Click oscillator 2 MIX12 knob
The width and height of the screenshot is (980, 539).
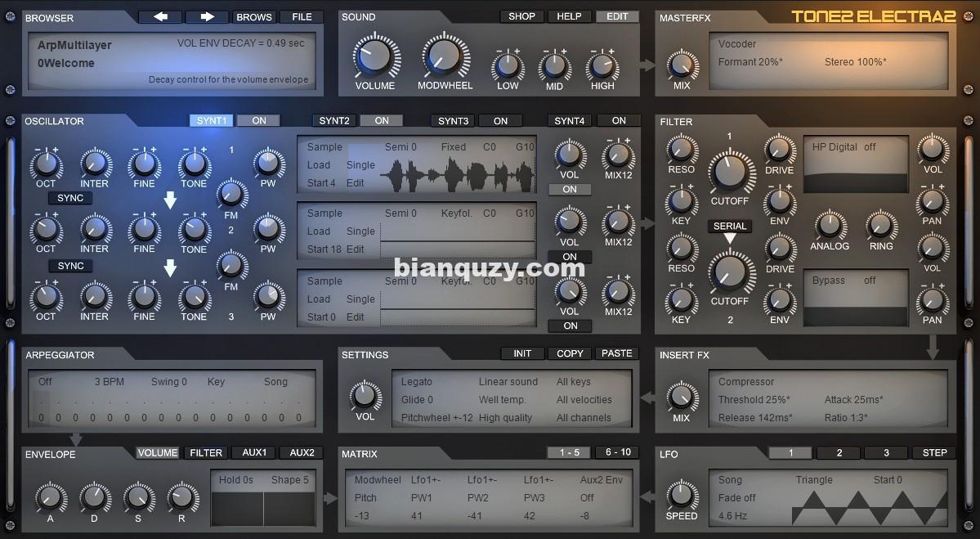618,222
